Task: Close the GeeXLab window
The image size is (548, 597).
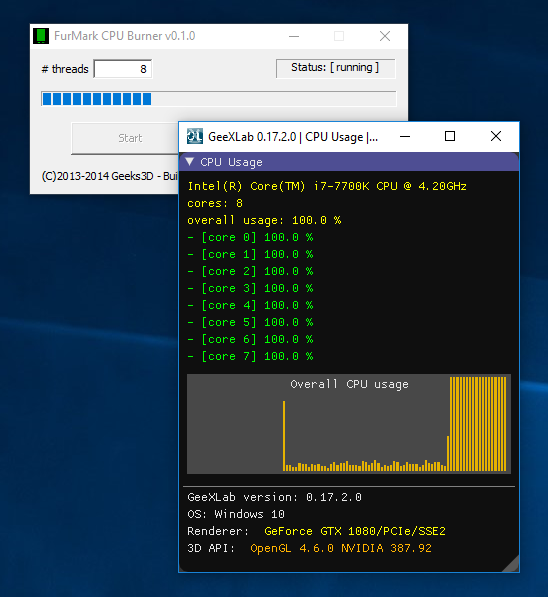Action: 496,136
